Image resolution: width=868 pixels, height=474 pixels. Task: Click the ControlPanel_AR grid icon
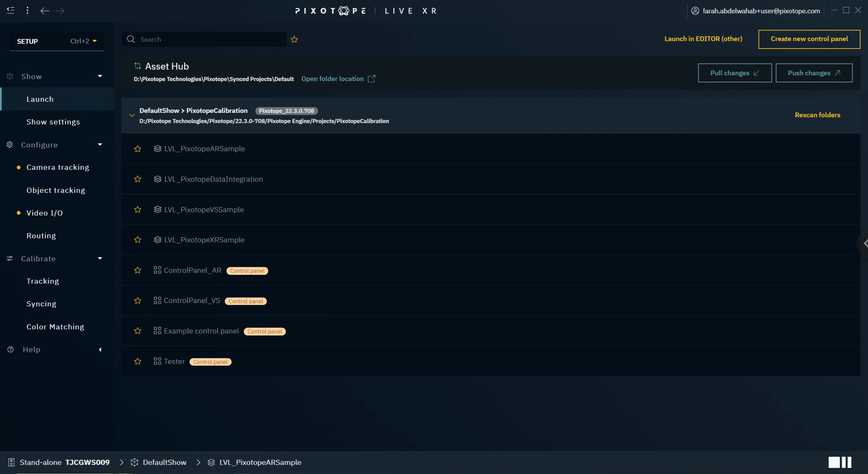(x=157, y=270)
